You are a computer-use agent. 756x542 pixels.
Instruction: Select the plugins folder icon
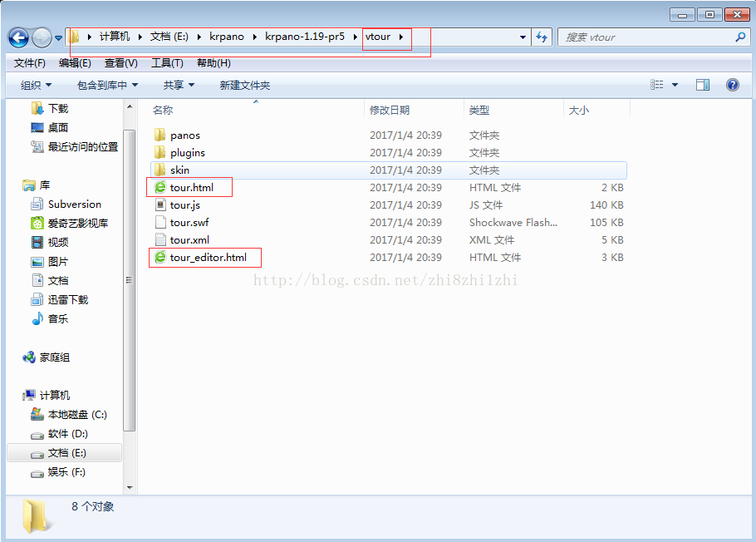pos(160,152)
